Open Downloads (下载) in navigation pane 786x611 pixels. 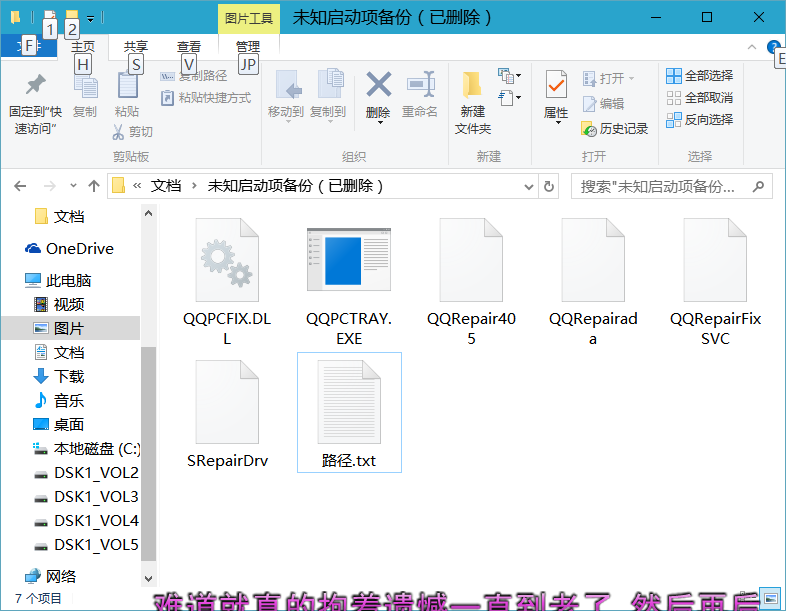point(59,377)
